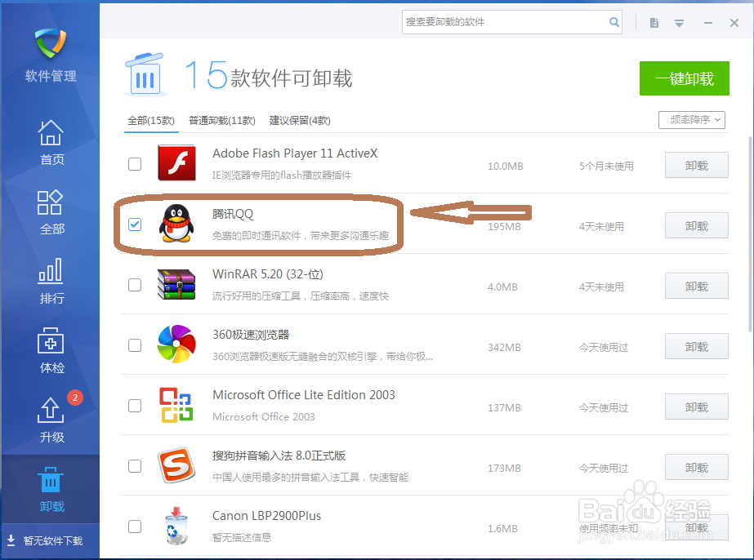Click the document icon in title bar
Image resolution: width=754 pixels, height=560 pixels.
(654, 23)
